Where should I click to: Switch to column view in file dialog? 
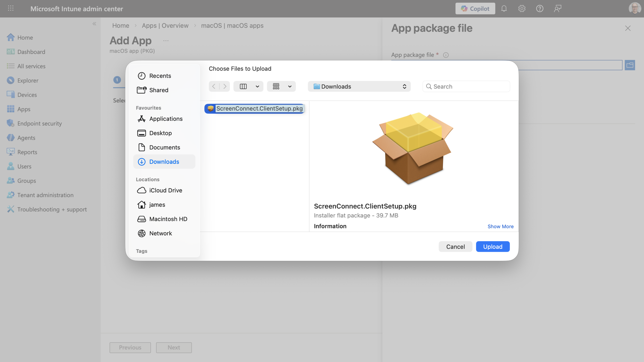(x=243, y=86)
